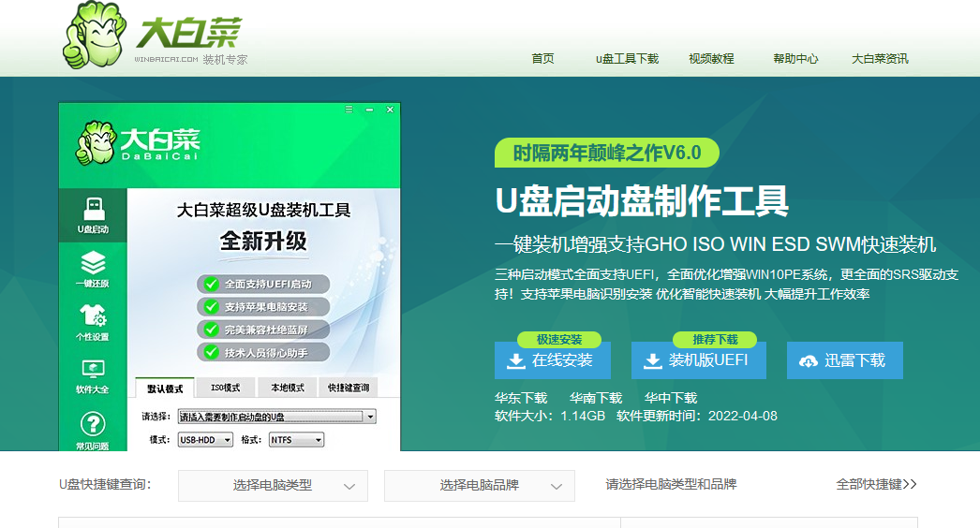
Task: Open the U盘工具下载 navigation menu
Action: [x=627, y=59]
